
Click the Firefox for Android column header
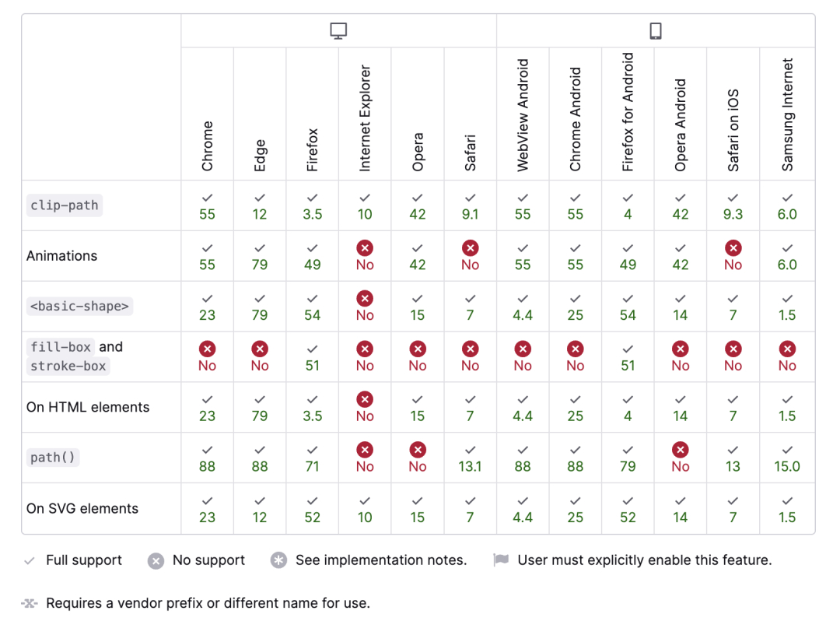tap(628, 111)
